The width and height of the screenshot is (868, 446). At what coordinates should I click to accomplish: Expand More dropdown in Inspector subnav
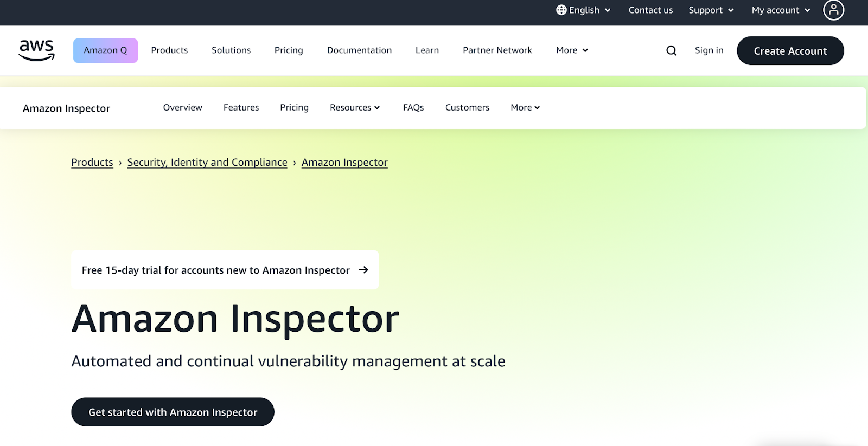click(x=525, y=107)
